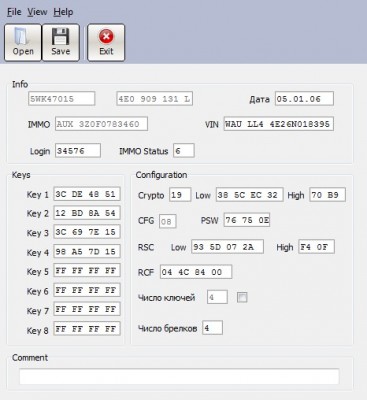Screen dimensions: 367x400
Task: Toggle the checkbox next to Число ключей
Action: coord(242,297)
